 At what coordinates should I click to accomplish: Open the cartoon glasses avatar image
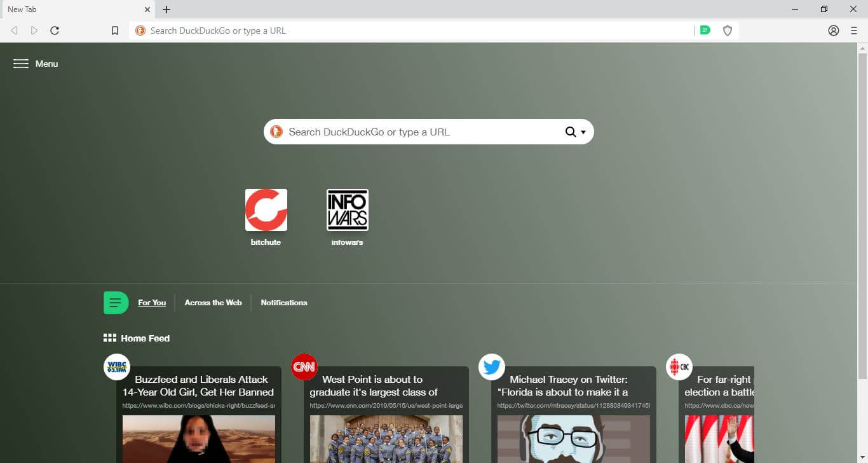(x=574, y=439)
